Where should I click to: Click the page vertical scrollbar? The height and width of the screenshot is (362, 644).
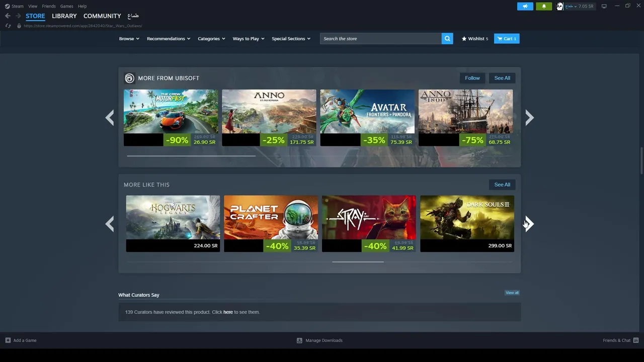[641, 161]
